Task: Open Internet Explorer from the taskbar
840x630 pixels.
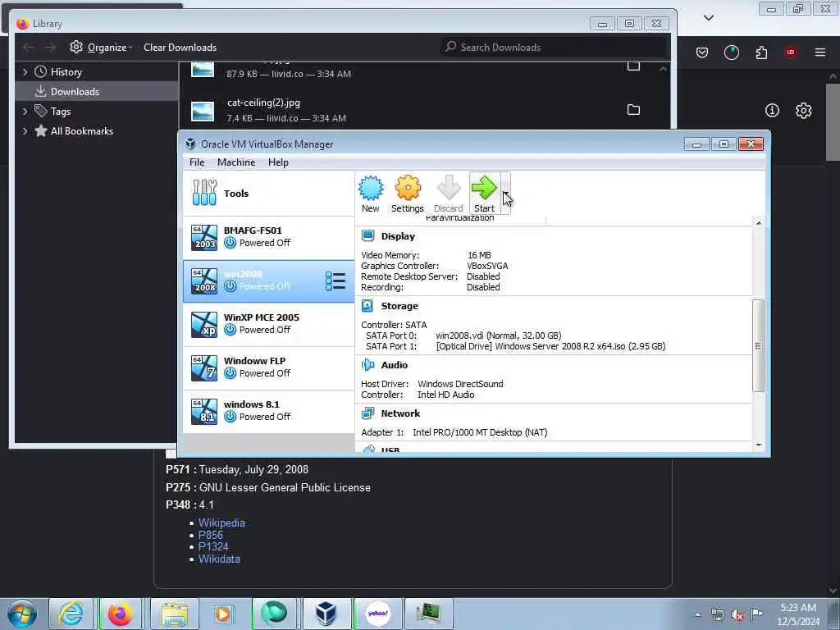Action: click(x=71, y=614)
